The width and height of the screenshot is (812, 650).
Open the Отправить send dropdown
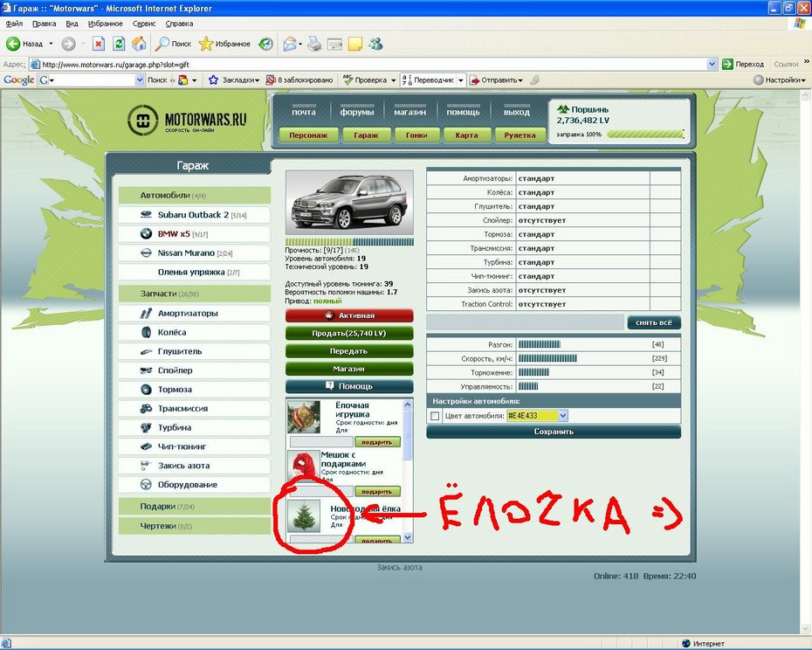pyautogui.click(x=520, y=80)
